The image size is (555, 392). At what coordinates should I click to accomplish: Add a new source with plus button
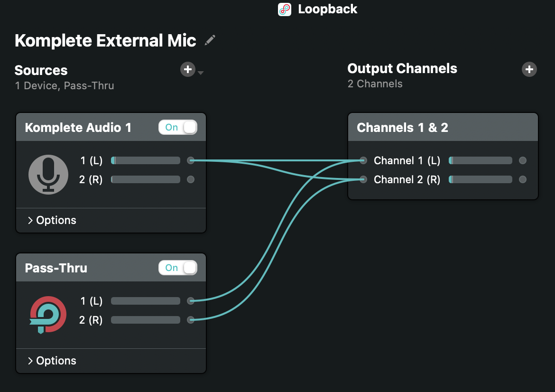(x=188, y=69)
